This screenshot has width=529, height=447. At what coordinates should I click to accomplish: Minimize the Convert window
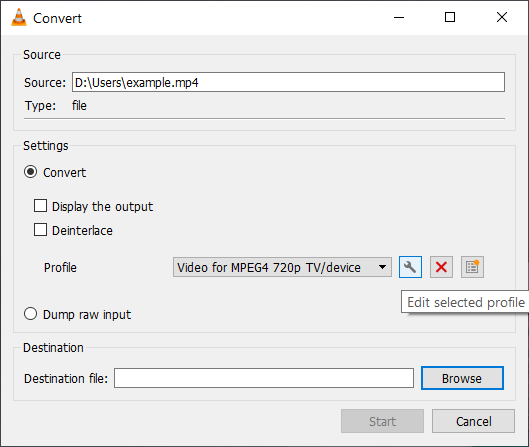coord(399,17)
